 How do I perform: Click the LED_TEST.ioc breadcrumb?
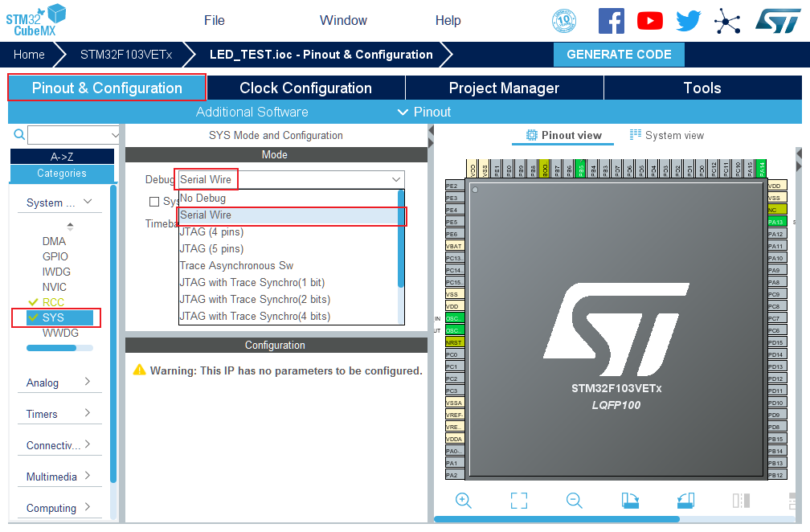(x=321, y=55)
